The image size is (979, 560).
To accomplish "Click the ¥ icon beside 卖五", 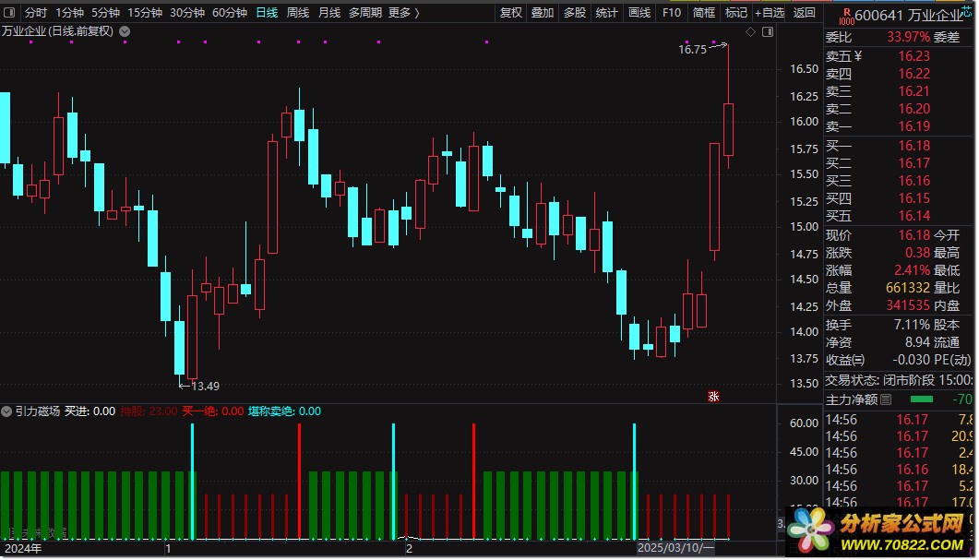I will coord(858,56).
